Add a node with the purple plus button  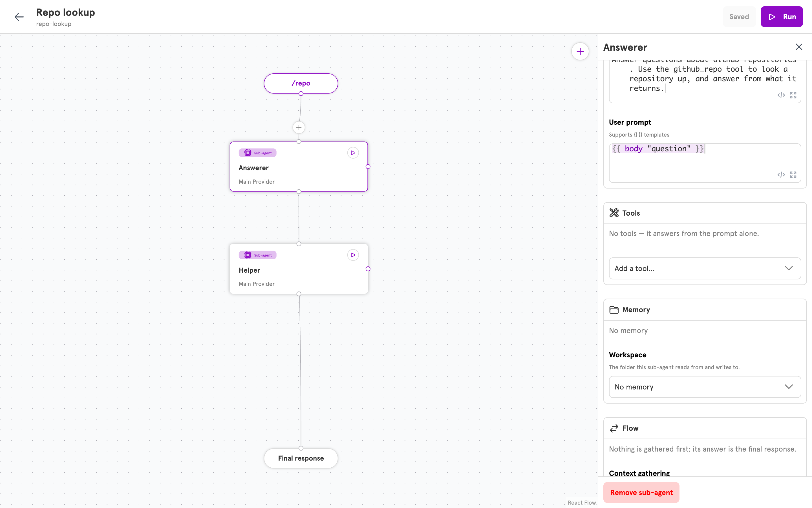point(580,51)
